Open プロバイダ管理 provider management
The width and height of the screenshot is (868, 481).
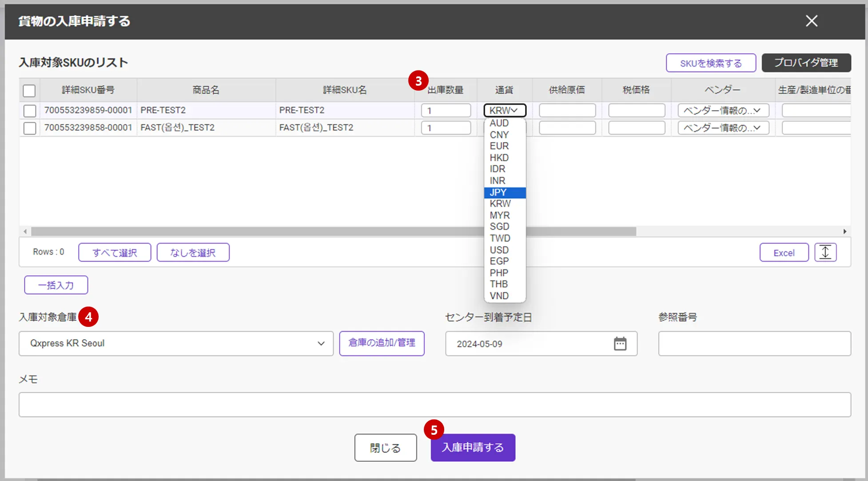806,63
